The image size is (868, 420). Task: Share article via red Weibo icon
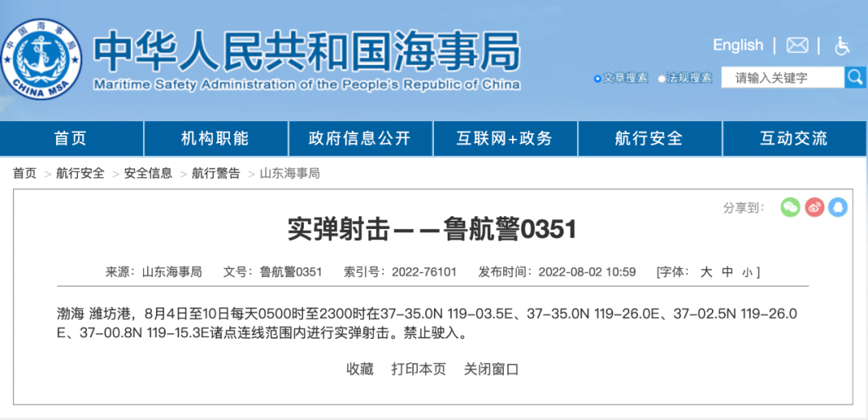click(x=814, y=207)
